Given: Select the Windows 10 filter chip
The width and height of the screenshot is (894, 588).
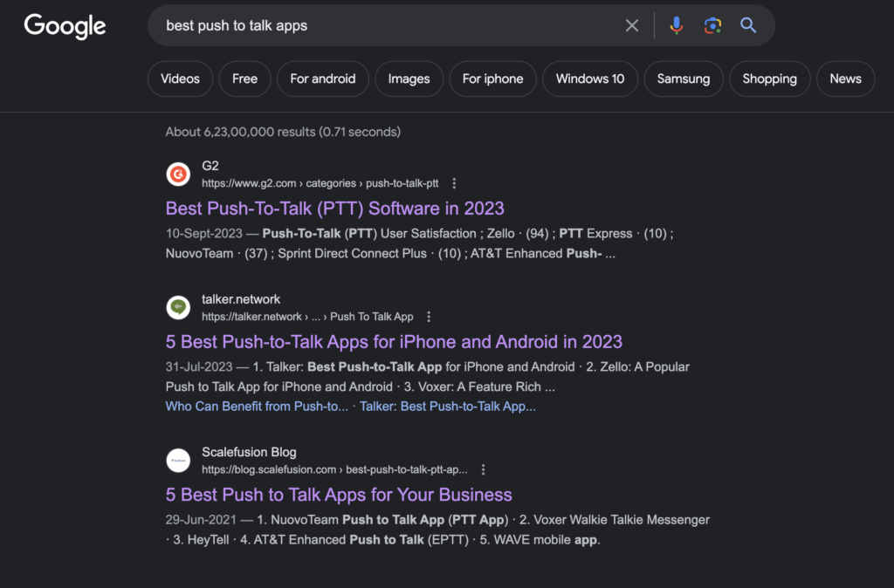Looking at the screenshot, I should point(589,79).
